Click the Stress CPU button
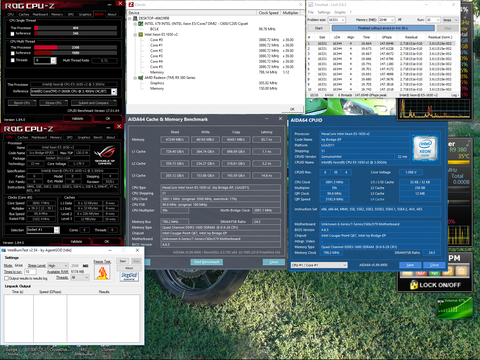This screenshot has width=480, height=360. [x=53, y=103]
